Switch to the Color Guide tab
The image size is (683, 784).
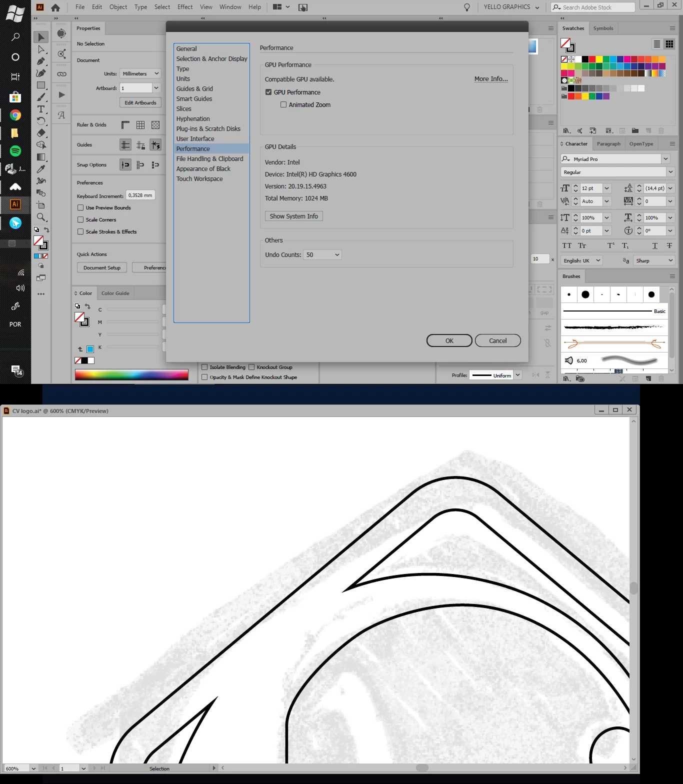pos(115,293)
